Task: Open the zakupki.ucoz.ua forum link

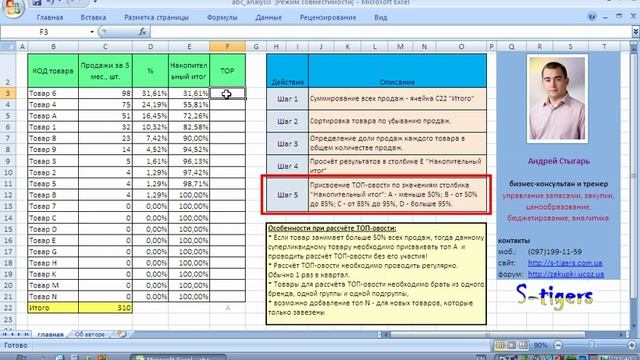Action: (x=566, y=274)
